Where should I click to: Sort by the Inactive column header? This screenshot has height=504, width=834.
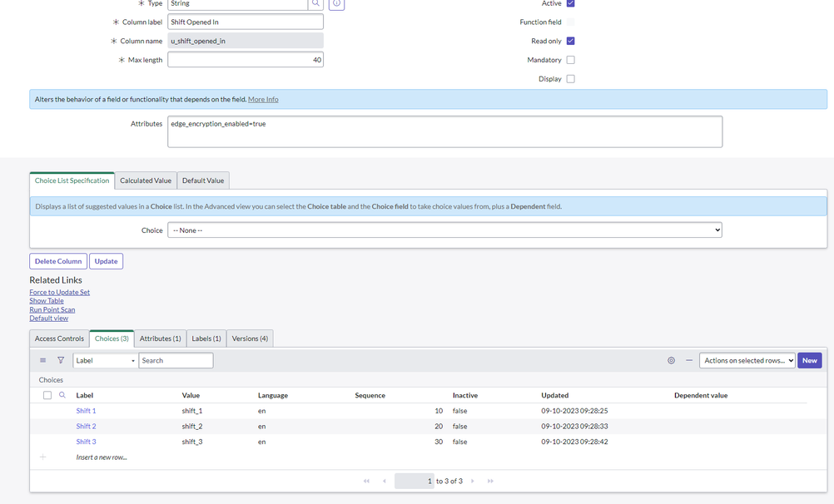coord(465,396)
